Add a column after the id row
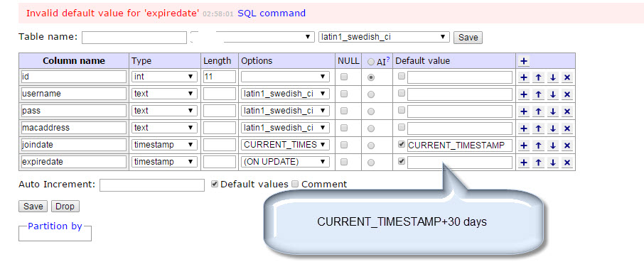Viewport: 644px width, 269px height. click(523, 77)
